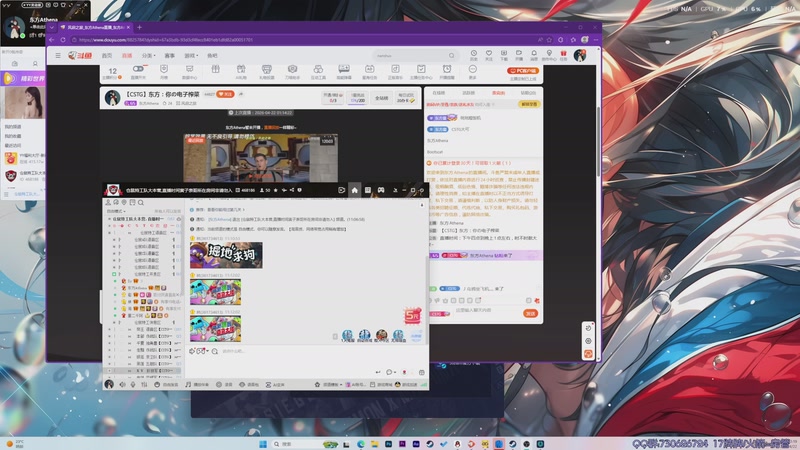Image resolution: width=800 pixels, height=450 pixels.
Task: Open the shield icon in streamer toolbar
Action: (164, 69)
